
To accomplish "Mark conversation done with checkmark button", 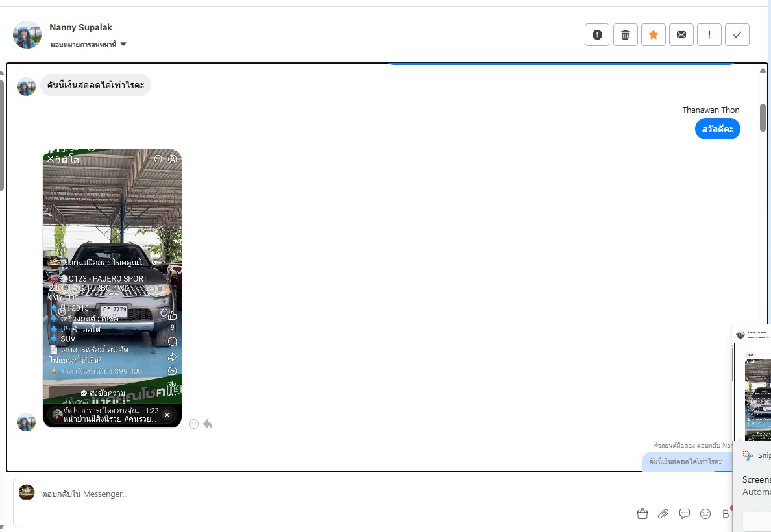I will [x=737, y=35].
